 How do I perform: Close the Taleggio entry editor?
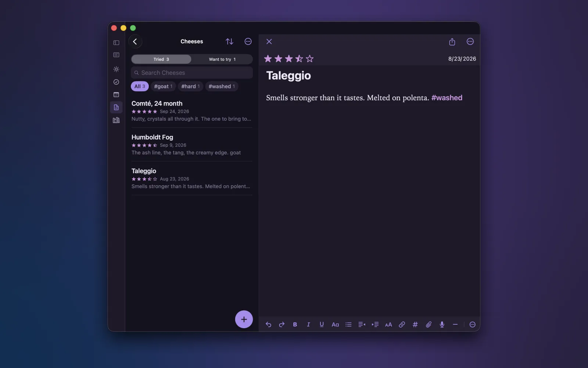pyautogui.click(x=269, y=42)
